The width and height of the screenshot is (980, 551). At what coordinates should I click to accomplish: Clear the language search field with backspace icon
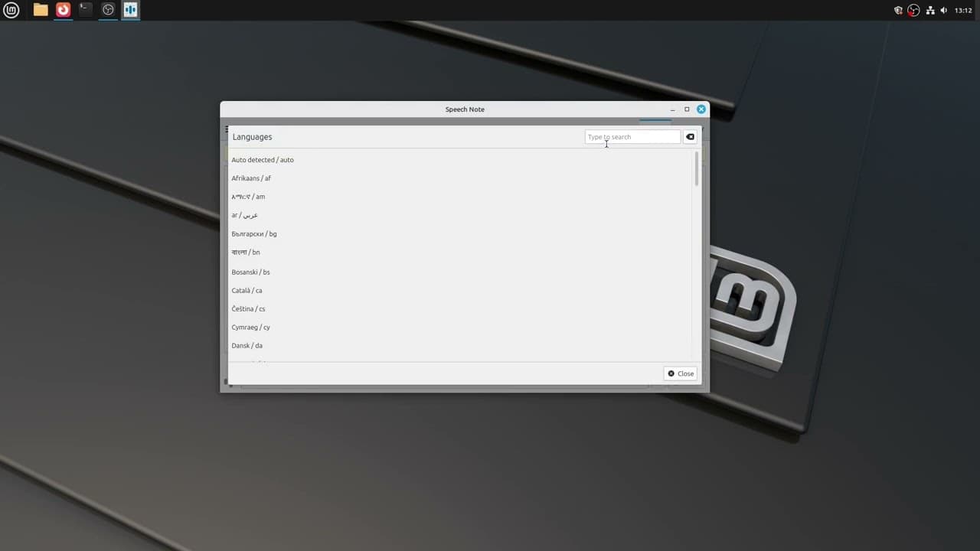pos(690,137)
